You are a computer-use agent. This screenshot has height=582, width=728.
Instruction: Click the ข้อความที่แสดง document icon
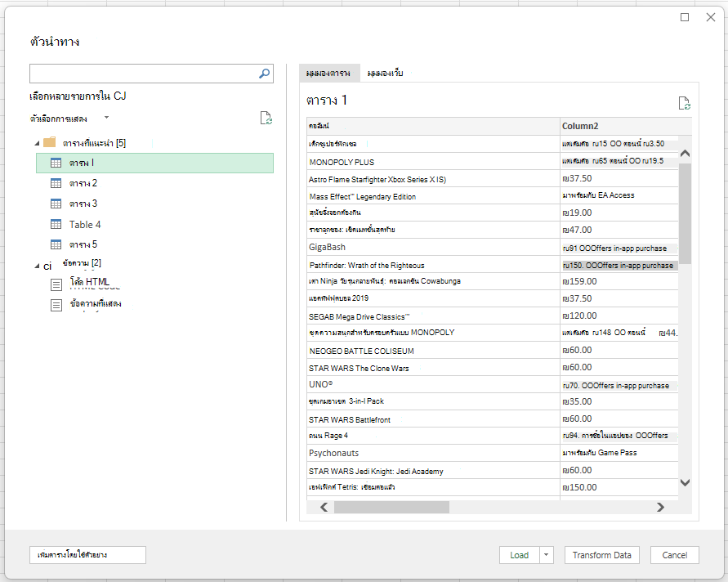pos(56,305)
